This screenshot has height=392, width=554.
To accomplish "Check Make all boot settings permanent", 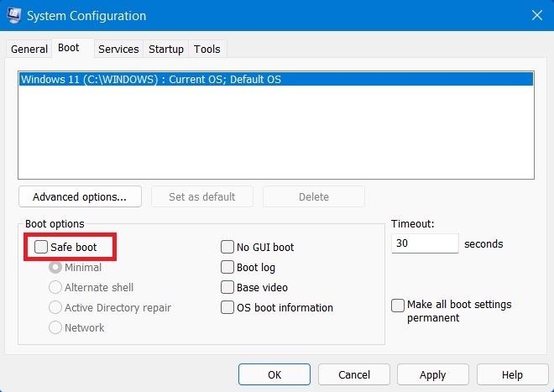I will point(398,306).
